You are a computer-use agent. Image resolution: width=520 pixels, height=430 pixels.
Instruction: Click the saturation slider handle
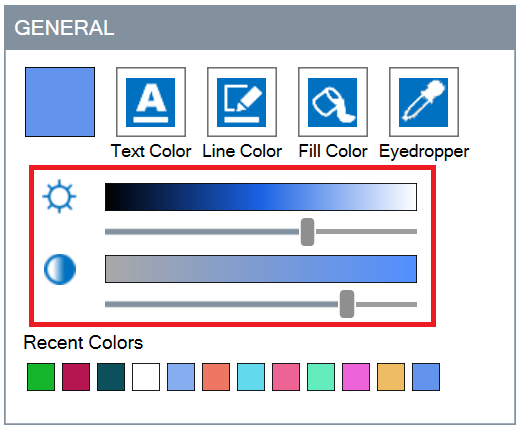[347, 304]
